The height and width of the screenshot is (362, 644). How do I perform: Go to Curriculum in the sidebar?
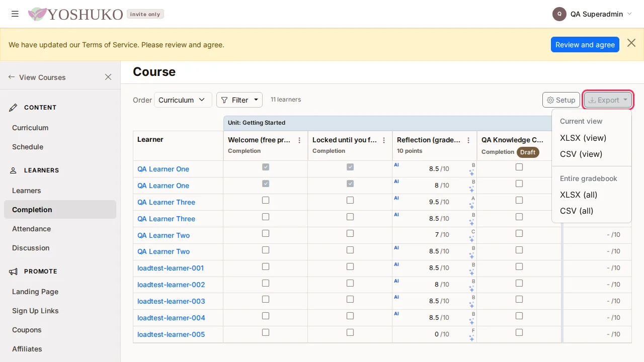click(x=30, y=128)
